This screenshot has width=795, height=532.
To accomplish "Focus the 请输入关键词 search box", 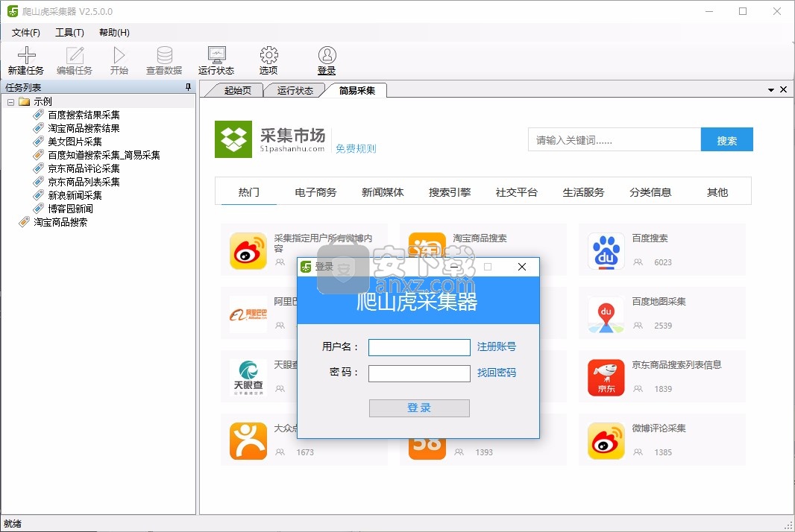I will pyautogui.click(x=615, y=139).
